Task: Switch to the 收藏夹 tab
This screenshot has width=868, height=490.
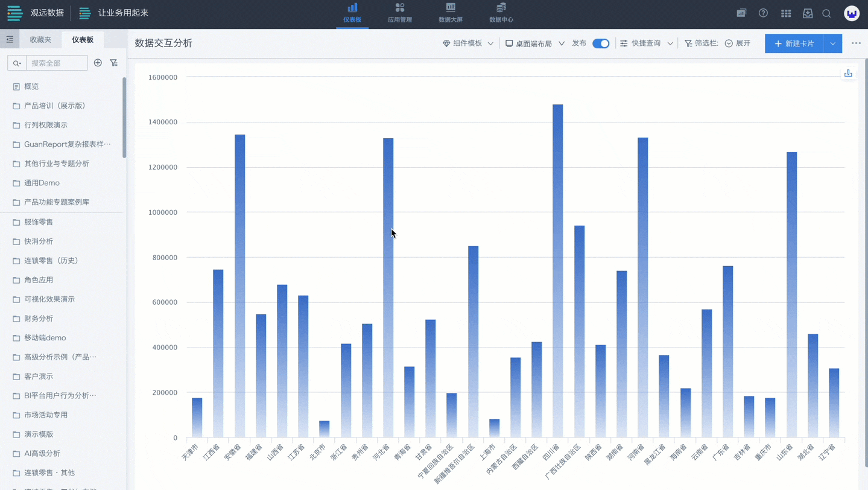Action: [x=40, y=40]
